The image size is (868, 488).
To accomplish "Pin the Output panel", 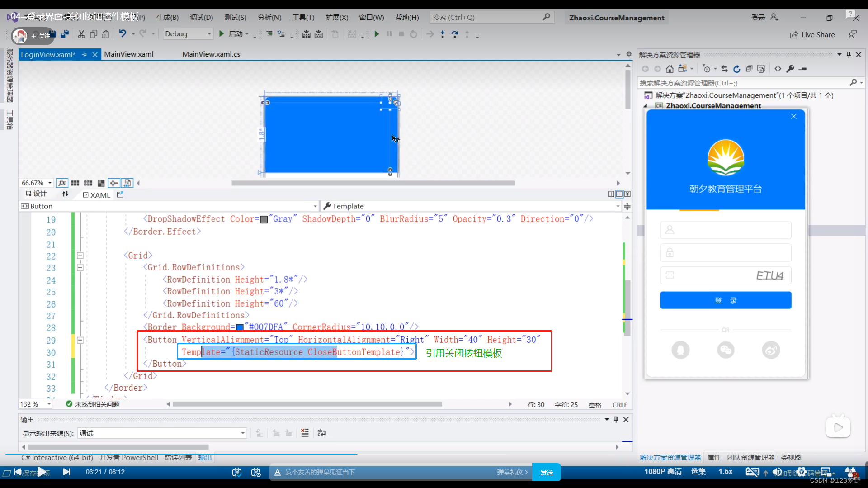I will tap(616, 420).
